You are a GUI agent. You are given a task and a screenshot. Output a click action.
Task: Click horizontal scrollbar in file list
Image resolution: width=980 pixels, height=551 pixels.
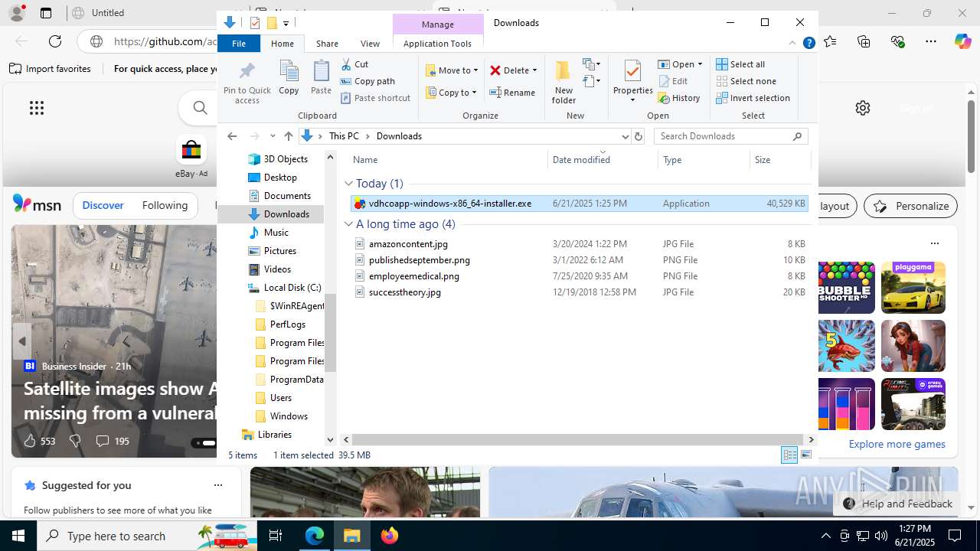pos(577,440)
